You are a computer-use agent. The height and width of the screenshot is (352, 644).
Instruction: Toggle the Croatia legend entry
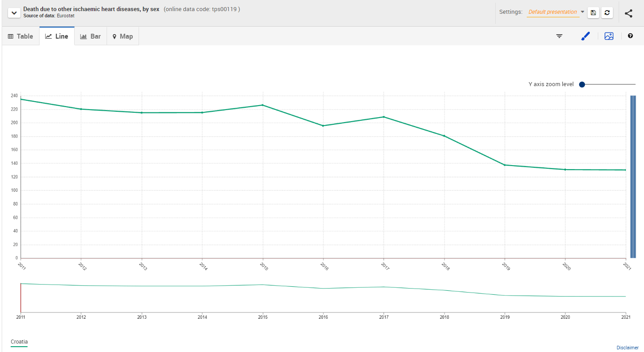point(19,342)
